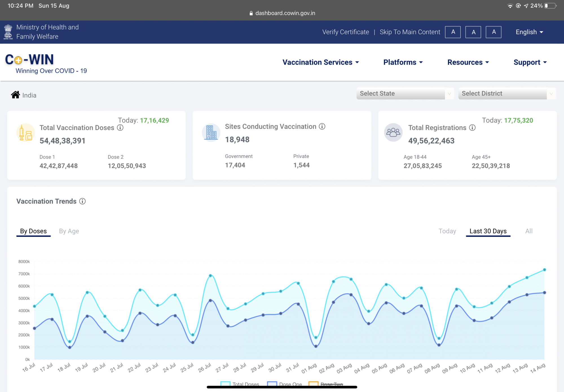Click the Wi-Fi status icon
564x392 pixels.
click(x=510, y=6)
